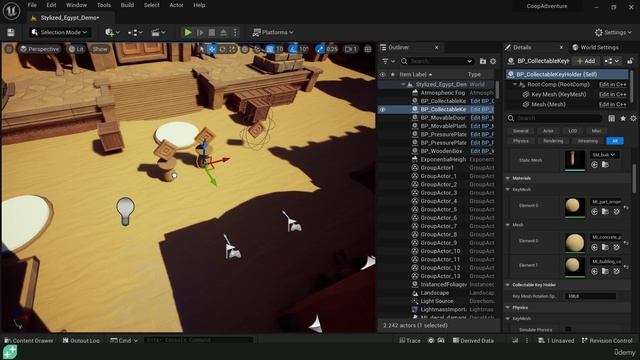Save the current level with the disk icon

point(11,32)
